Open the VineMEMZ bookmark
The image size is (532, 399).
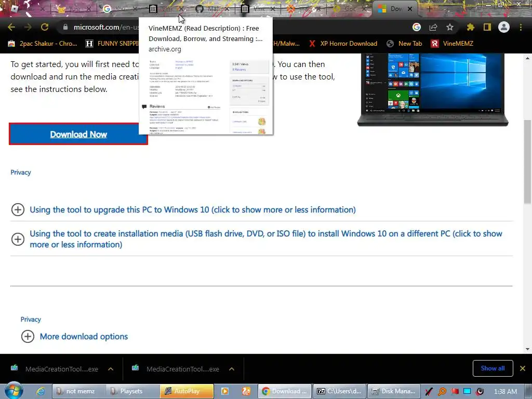click(452, 44)
